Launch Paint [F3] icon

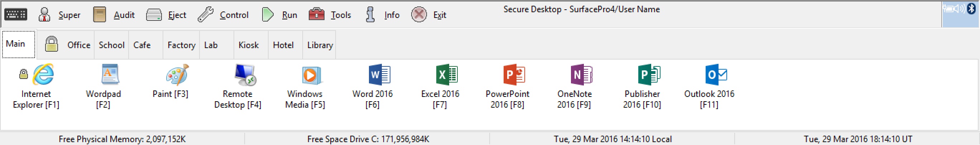[x=177, y=75]
